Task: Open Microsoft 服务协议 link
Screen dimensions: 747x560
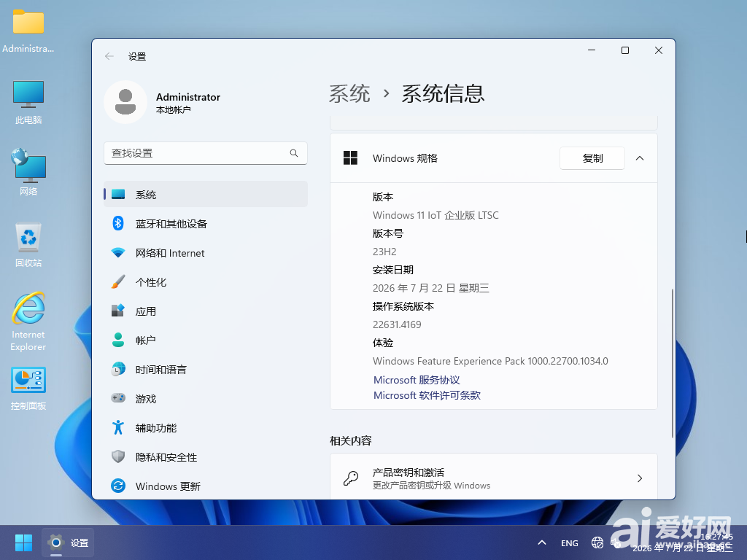Action: [x=417, y=380]
